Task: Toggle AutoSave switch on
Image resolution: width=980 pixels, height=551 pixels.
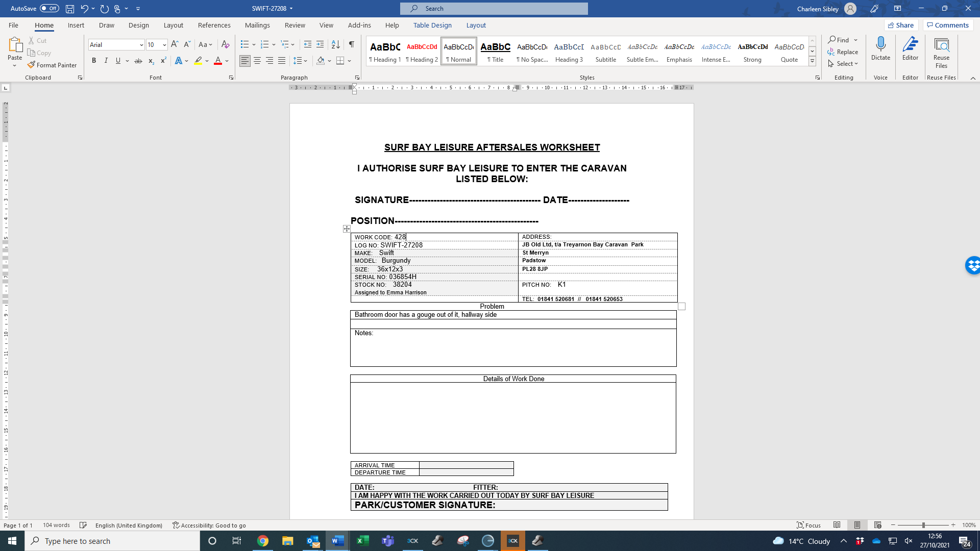Action: (x=50, y=9)
